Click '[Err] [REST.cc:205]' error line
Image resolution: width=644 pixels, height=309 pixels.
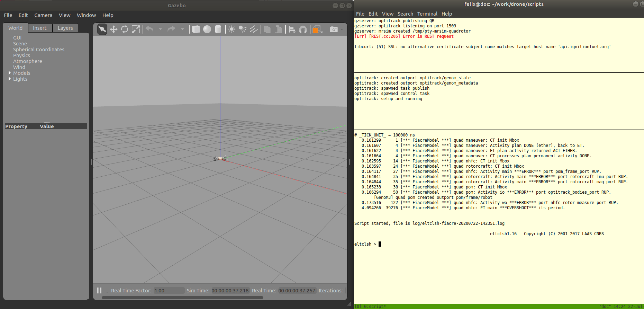pos(404,36)
